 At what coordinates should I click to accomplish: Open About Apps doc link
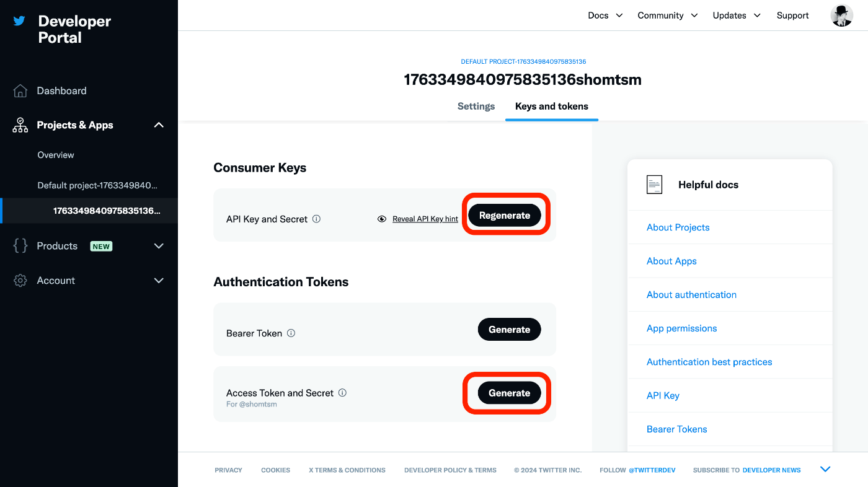click(x=671, y=261)
